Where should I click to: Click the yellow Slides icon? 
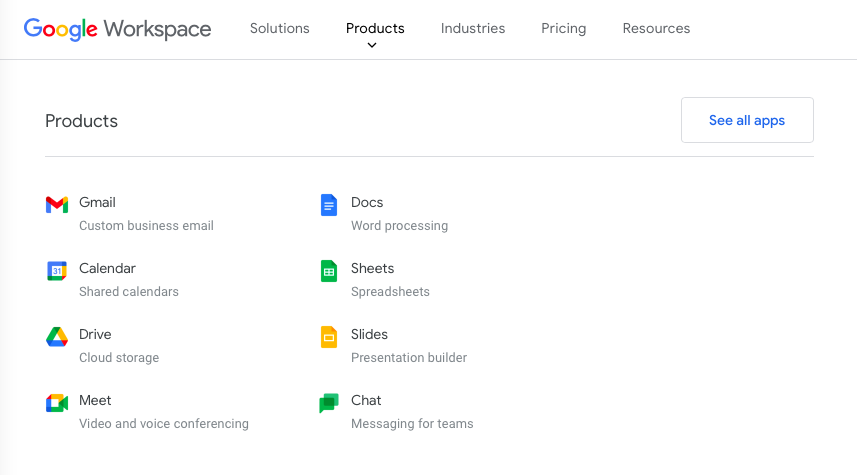(328, 337)
